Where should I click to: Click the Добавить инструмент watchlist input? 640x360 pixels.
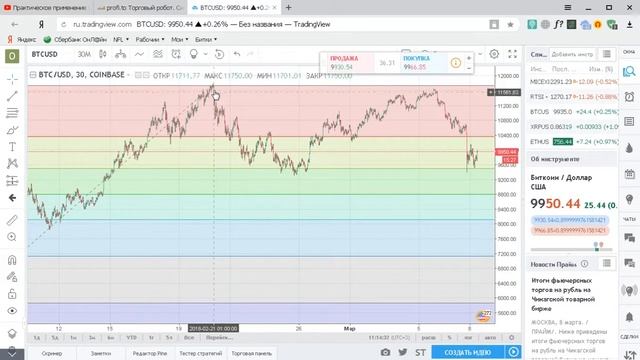pyautogui.click(x=572, y=54)
